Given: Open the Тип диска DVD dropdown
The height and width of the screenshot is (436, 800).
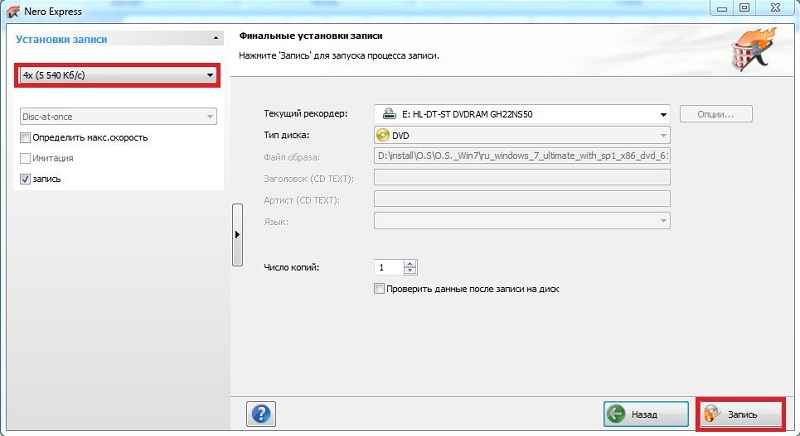Looking at the screenshot, I should tap(662, 135).
